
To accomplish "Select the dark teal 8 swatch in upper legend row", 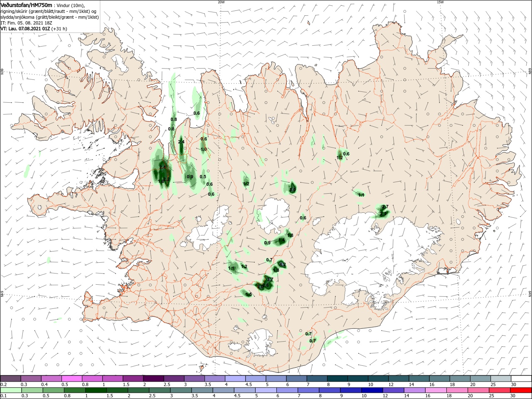I will point(337,379).
